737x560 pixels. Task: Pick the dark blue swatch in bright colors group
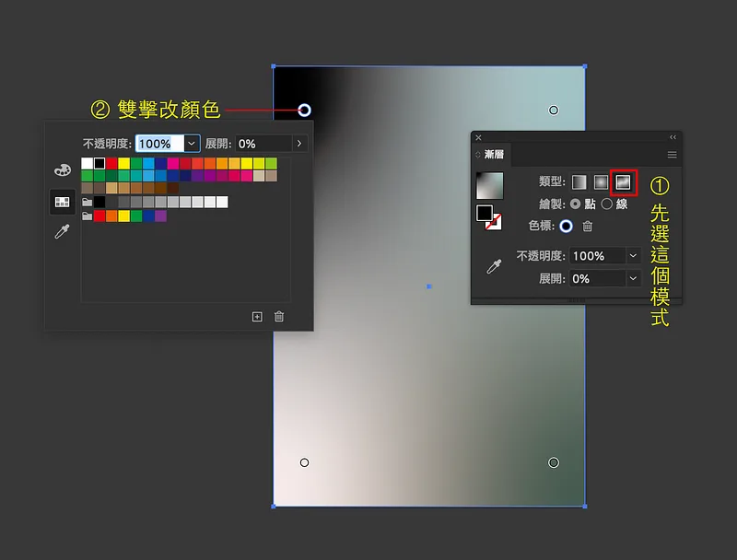pyautogui.click(x=148, y=216)
